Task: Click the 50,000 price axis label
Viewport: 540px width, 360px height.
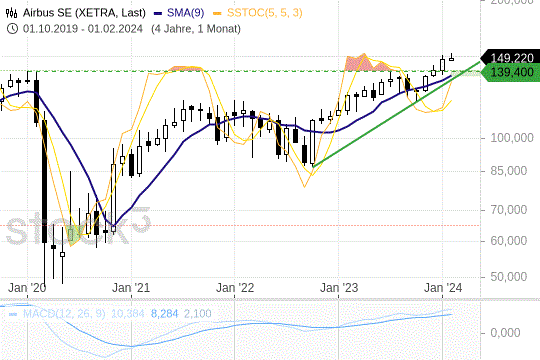Action: [x=509, y=277]
